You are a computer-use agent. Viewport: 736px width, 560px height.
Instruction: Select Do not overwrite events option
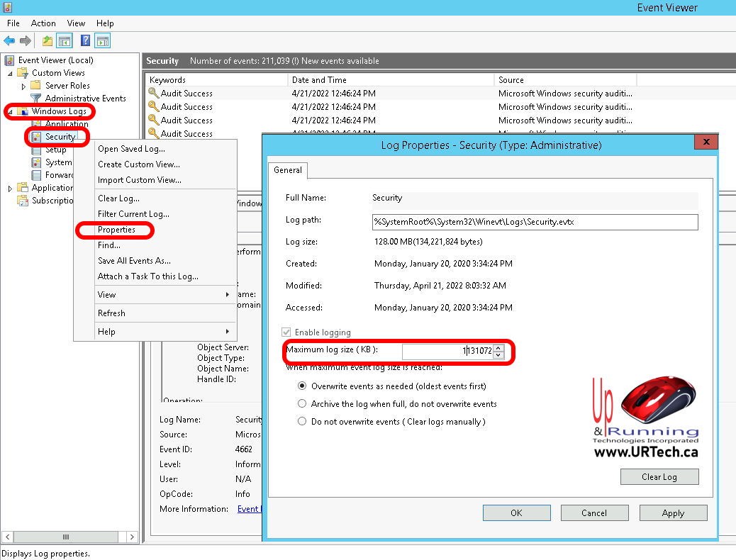(302, 422)
